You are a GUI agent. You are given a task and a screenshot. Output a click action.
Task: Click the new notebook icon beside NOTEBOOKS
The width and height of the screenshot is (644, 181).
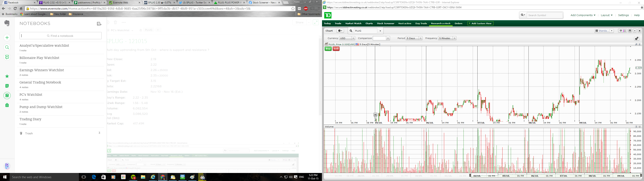pyautogui.click(x=99, y=24)
